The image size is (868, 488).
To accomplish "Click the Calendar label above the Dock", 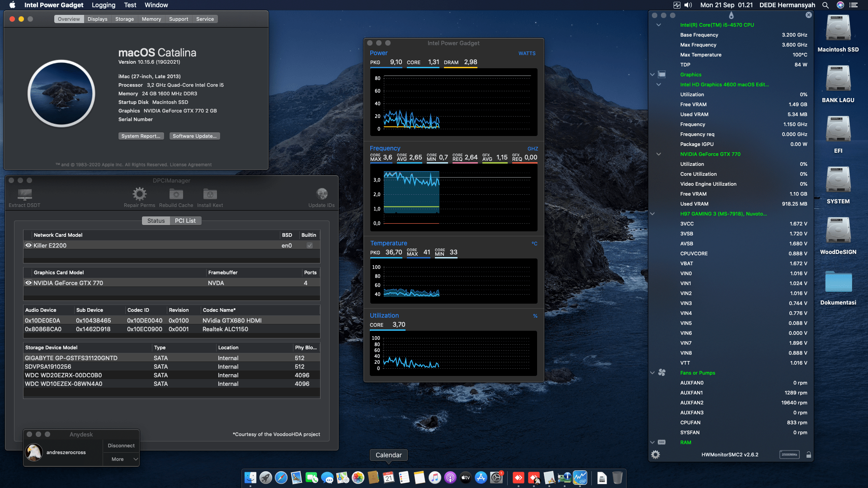I will [388, 455].
